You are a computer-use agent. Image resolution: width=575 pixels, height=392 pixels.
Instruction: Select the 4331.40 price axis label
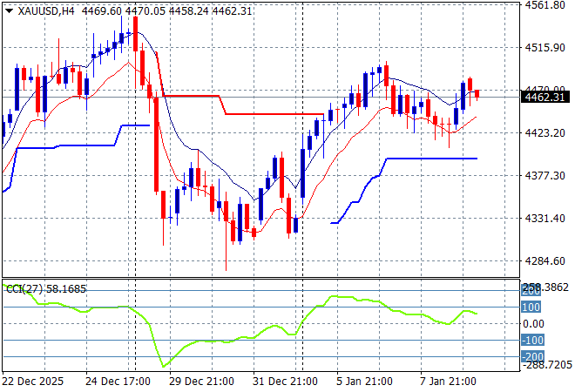pyautogui.click(x=545, y=219)
